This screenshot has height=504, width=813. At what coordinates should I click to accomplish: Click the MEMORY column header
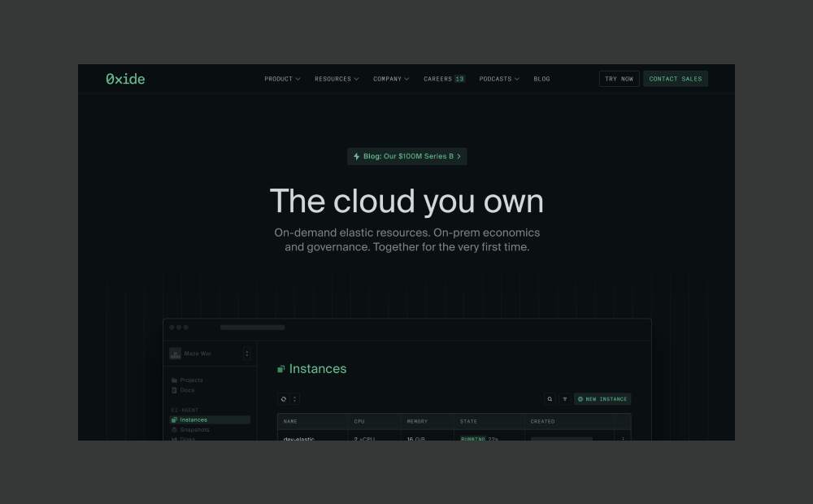point(417,422)
